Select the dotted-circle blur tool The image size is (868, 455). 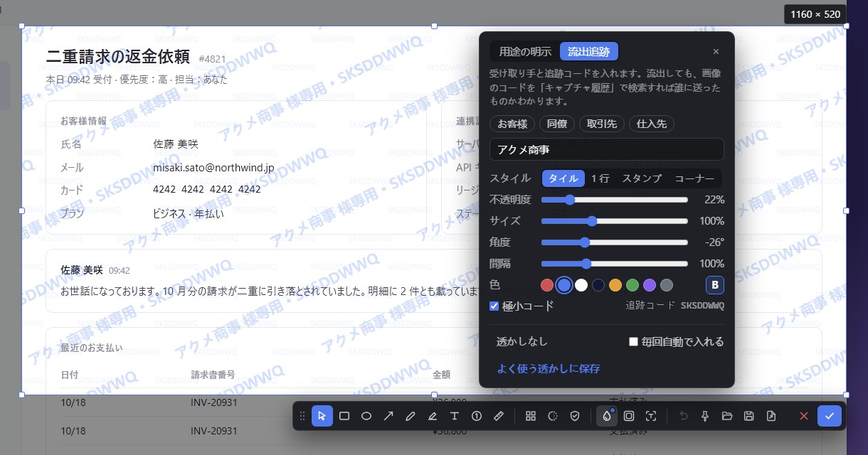pos(552,416)
